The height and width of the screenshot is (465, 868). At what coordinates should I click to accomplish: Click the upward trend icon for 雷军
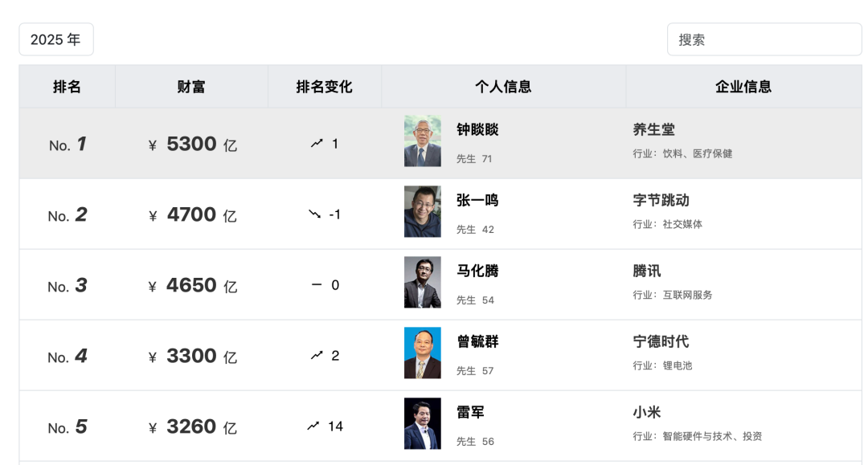click(x=313, y=426)
